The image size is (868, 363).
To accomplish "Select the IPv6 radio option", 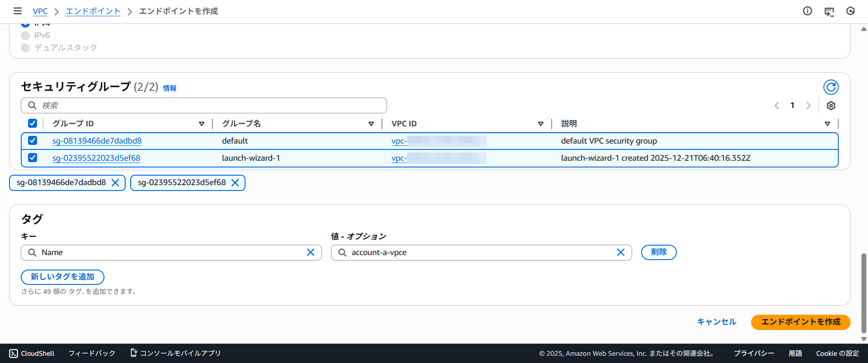I will [x=25, y=36].
